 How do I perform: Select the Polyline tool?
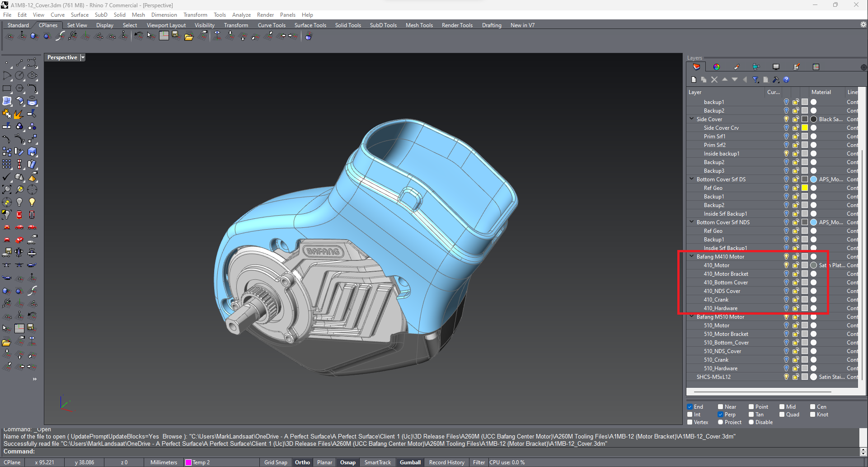tap(19, 63)
